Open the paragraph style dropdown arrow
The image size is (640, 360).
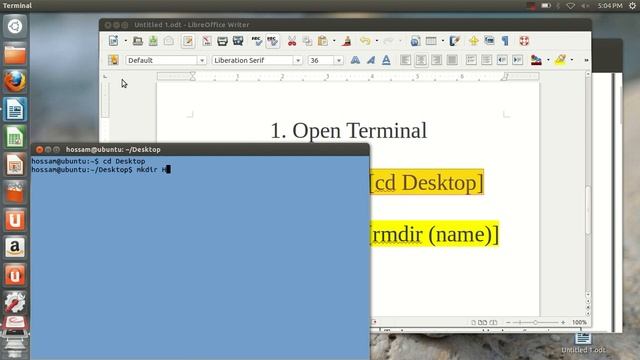point(202,60)
